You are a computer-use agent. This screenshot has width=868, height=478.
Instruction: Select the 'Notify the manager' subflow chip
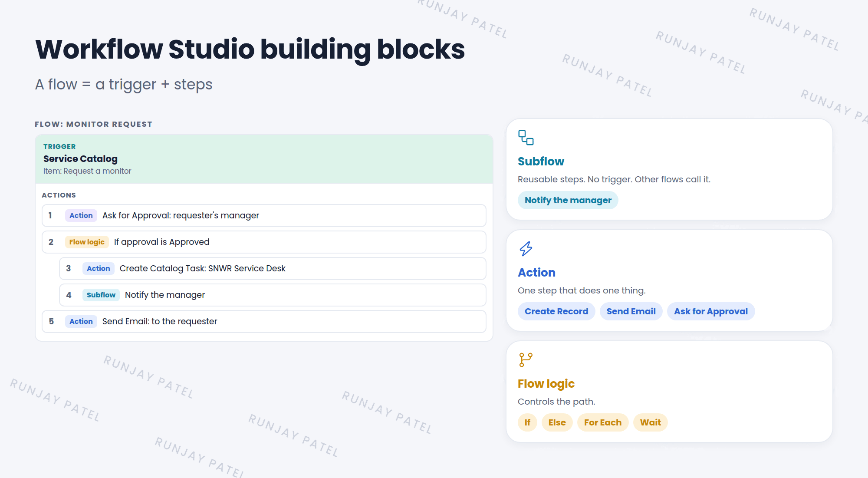click(x=568, y=200)
